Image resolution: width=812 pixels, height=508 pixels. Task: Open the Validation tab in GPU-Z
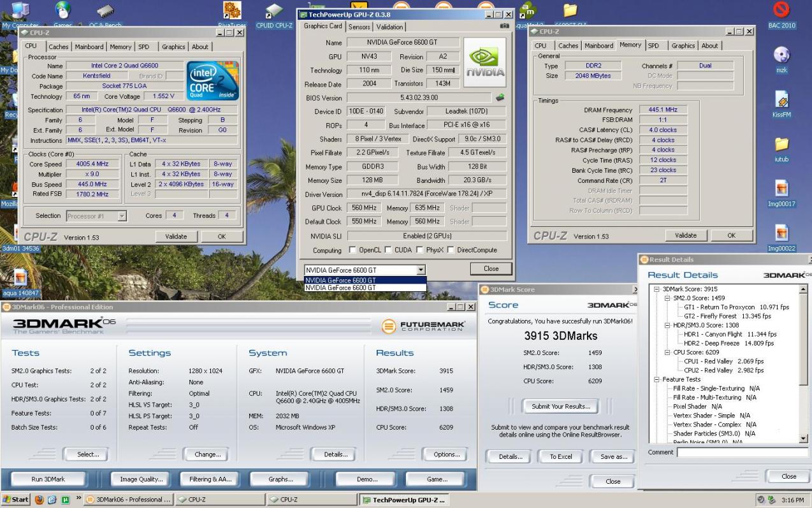click(x=389, y=27)
